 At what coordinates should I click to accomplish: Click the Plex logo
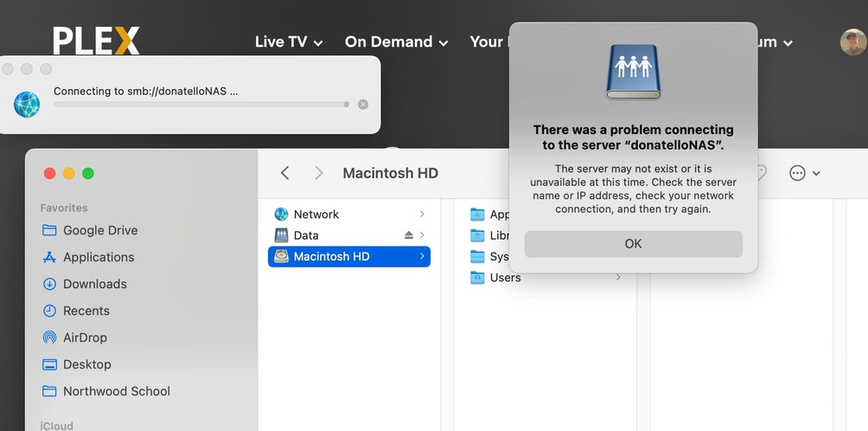tap(96, 41)
